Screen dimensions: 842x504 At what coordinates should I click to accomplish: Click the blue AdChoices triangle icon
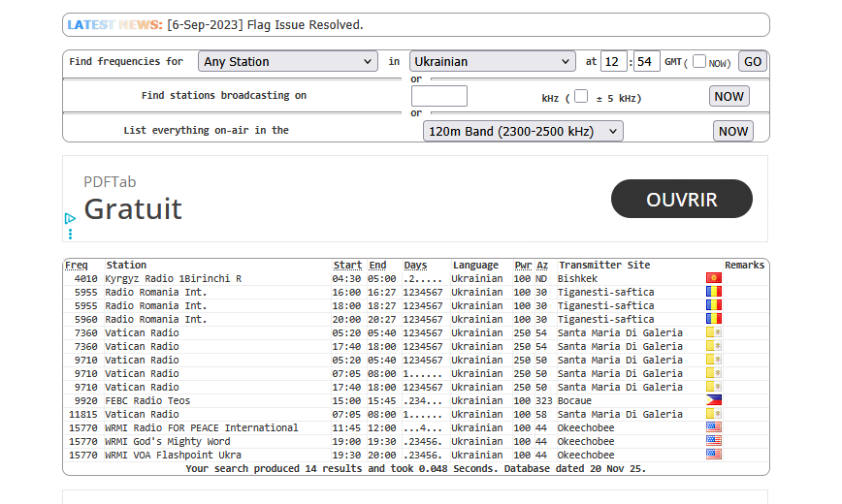click(70, 219)
